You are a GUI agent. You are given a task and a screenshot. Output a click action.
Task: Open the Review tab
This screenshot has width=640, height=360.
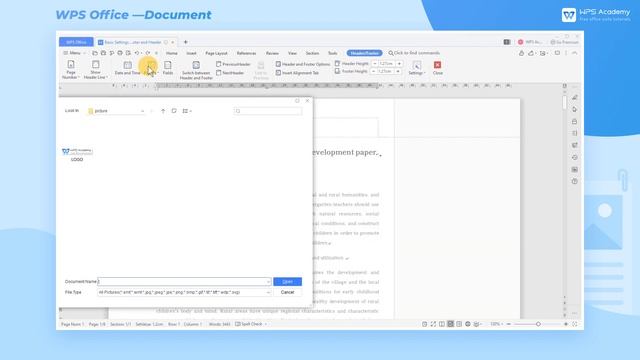coord(272,53)
